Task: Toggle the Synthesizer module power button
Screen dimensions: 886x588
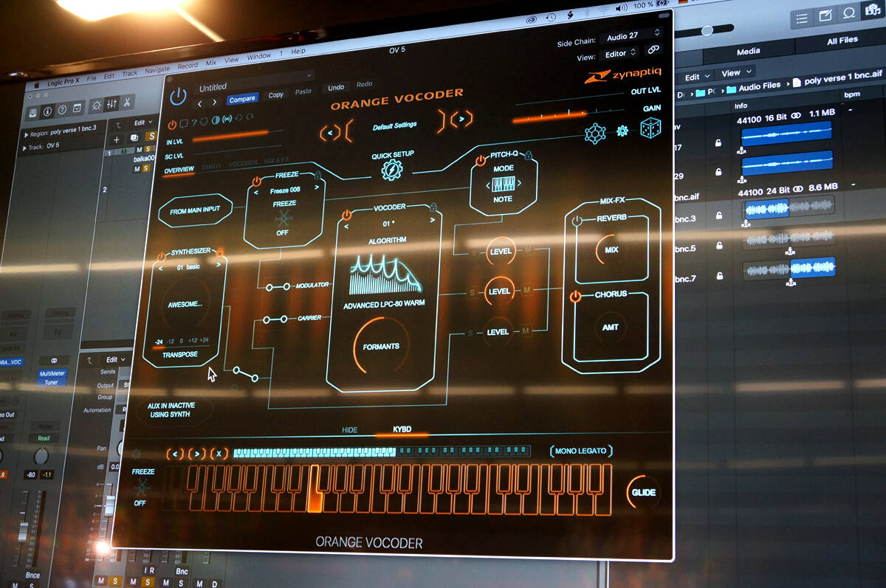Action: (x=162, y=257)
